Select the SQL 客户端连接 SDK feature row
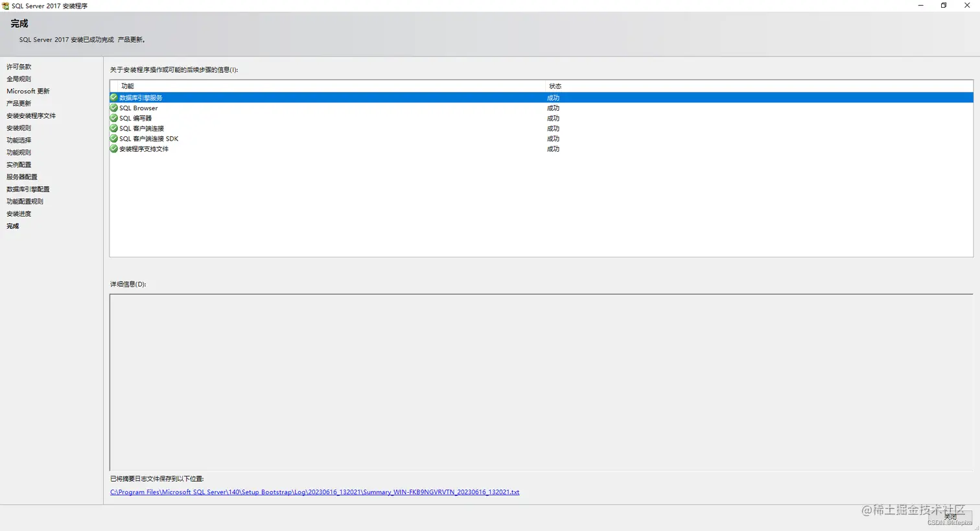The height and width of the screenshot is (531, 980). 541,138
